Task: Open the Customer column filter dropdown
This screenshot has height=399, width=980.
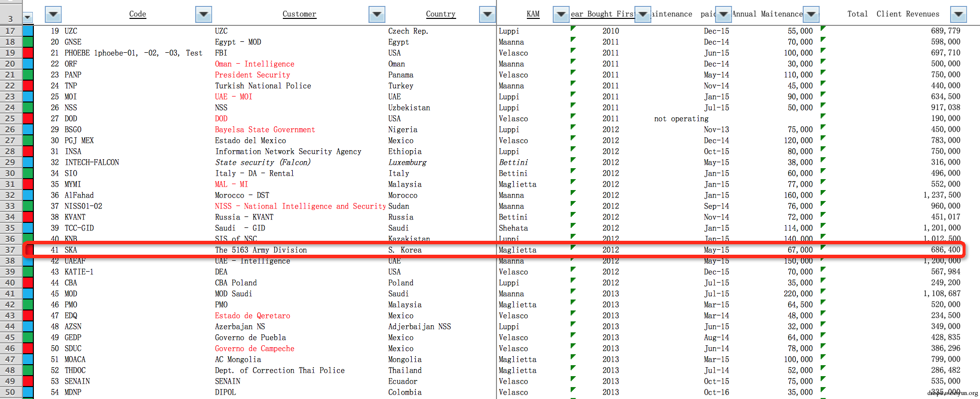Action: pos(377,14)
